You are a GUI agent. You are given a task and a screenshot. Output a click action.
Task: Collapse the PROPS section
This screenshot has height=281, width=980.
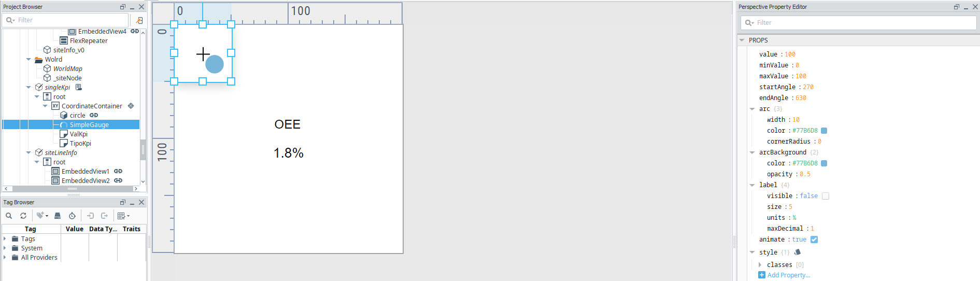742,40
